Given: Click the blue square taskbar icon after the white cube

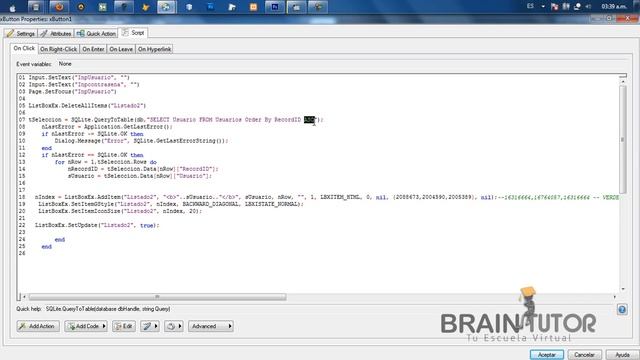Looking at the screenshot, I should [x=211, y=7].
